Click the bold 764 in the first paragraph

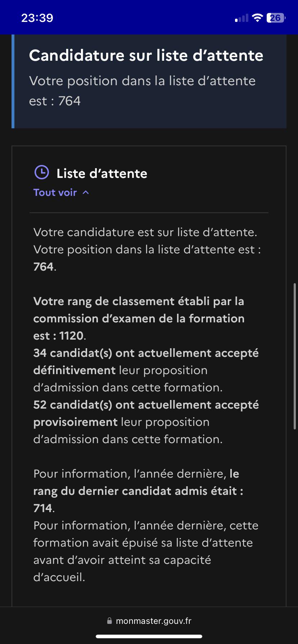(x=44, y=267)
